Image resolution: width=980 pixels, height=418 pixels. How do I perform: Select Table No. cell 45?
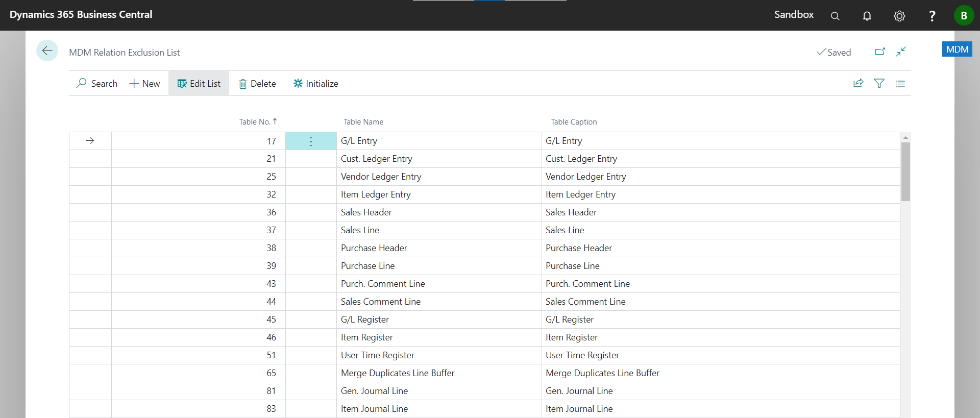[199, 319]
